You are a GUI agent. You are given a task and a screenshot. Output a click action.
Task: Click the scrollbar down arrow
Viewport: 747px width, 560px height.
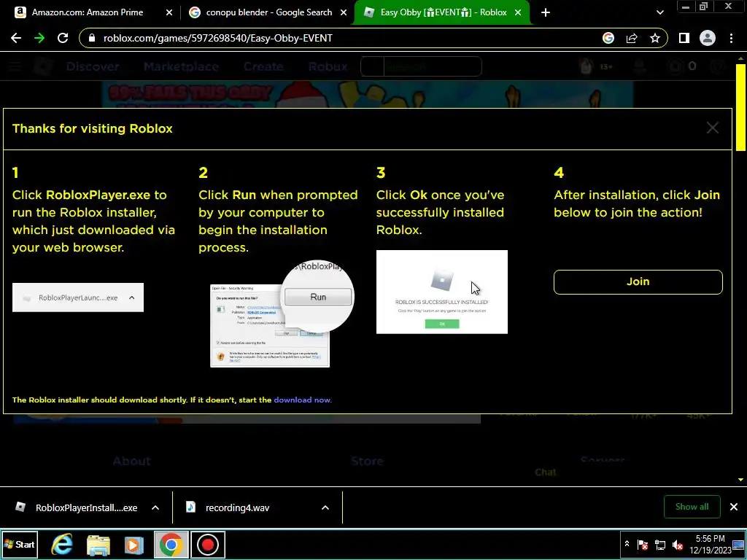741,480
